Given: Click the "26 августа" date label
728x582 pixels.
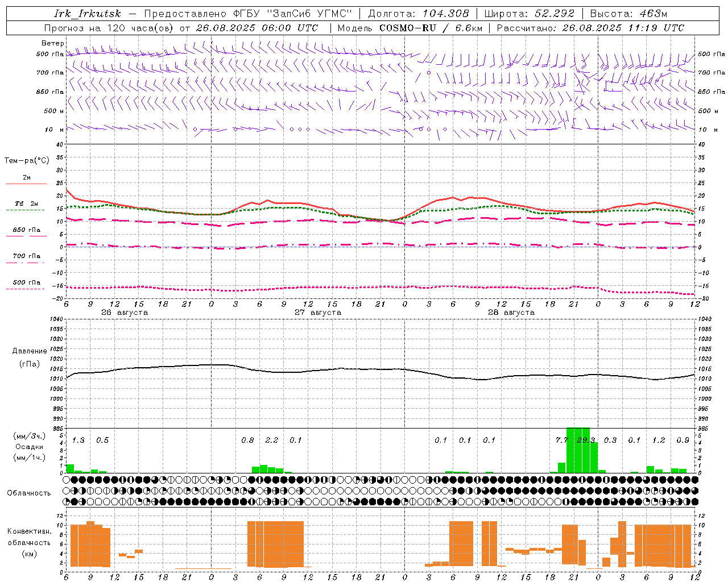Looking at the screenshot, I should tap(125, 313).
